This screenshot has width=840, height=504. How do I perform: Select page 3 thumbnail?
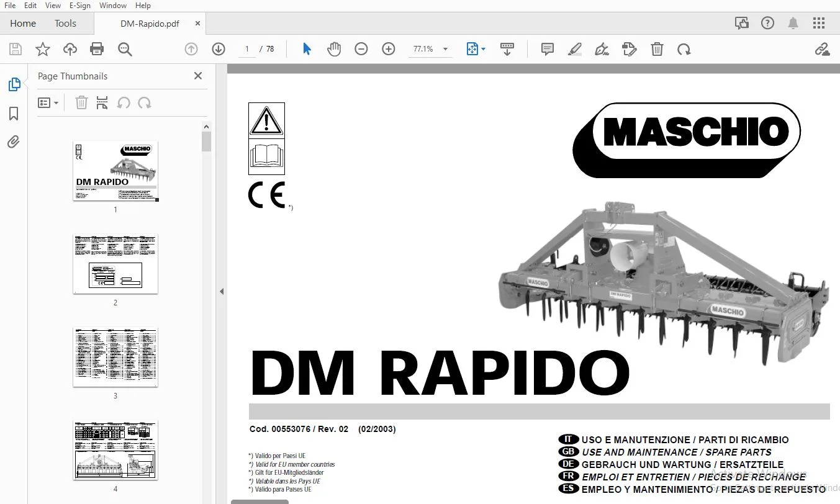click(x=115, y=357)
